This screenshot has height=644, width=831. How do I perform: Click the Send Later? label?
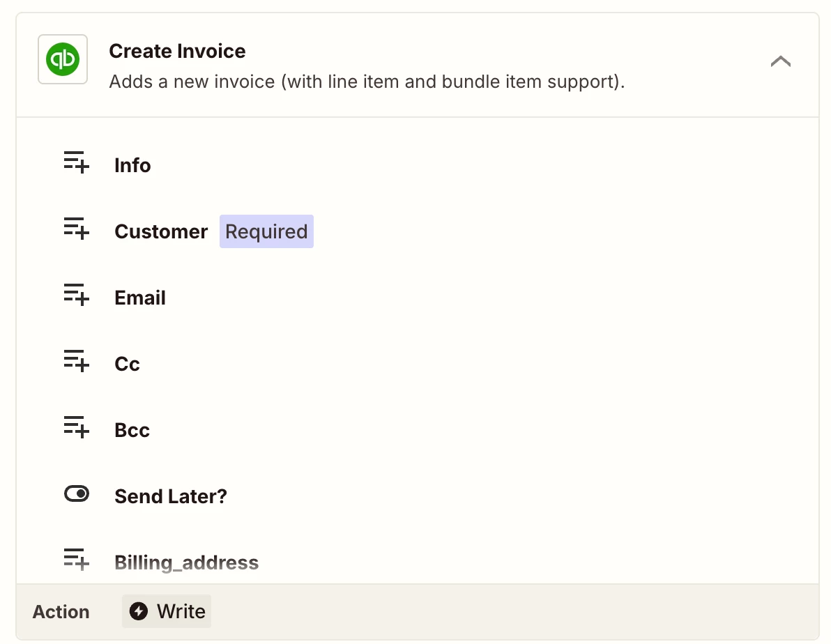coord(171,497)
